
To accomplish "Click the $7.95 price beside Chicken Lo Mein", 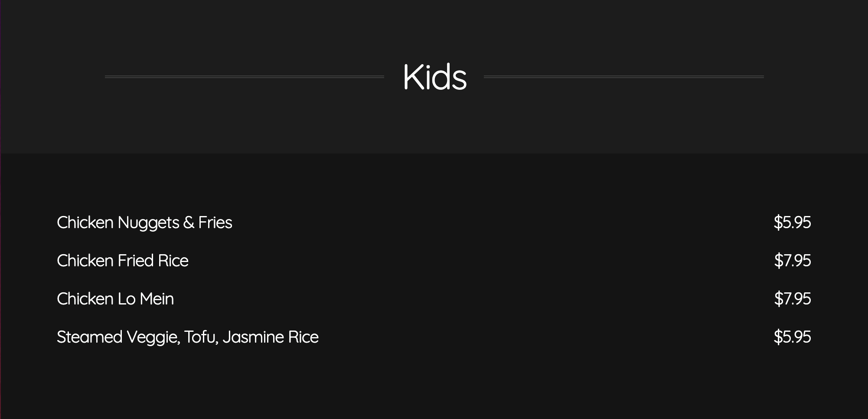I will point(792,299).
